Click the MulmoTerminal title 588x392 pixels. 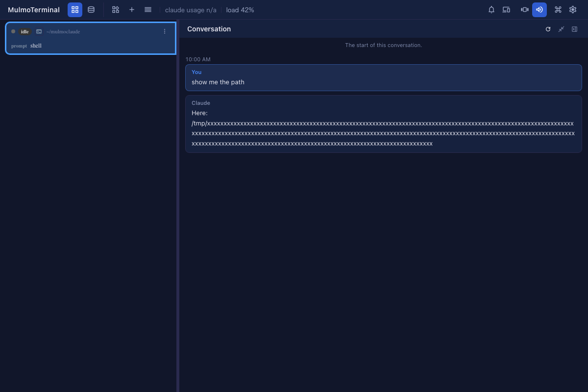pyautogui.click(x=34, y=10)
